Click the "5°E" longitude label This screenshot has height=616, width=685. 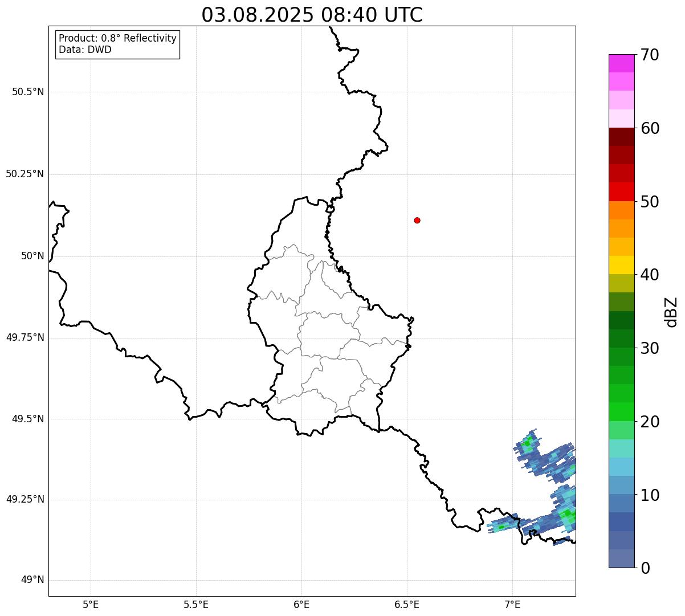(91, 605)
